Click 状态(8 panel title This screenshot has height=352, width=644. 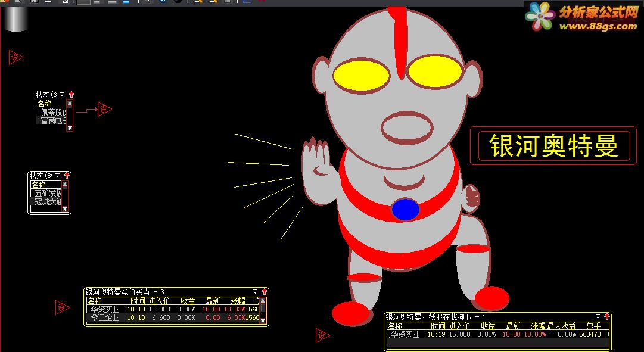(x=42, y=176)
